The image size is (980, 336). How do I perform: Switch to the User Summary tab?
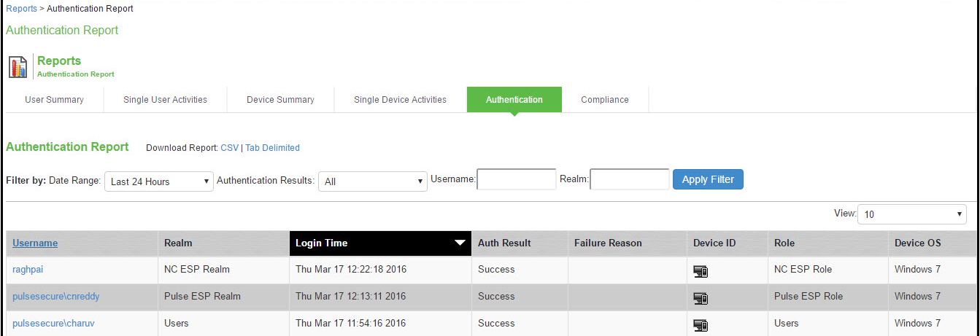[54, 100]
